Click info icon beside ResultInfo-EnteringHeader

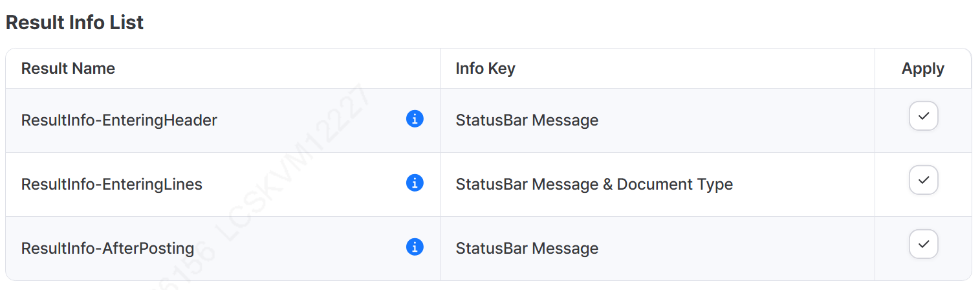coord(415,119)
